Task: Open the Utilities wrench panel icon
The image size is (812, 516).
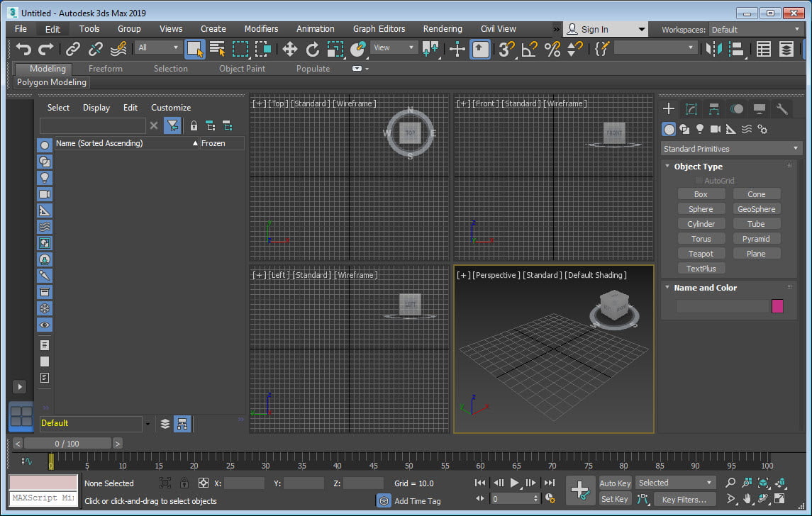Action: pos(782,108)
